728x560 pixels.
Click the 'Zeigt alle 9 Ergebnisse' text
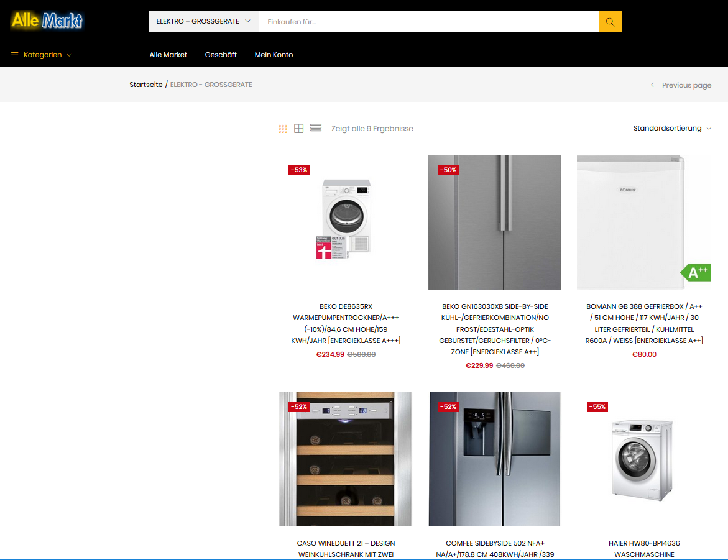(x=372, y=129)
